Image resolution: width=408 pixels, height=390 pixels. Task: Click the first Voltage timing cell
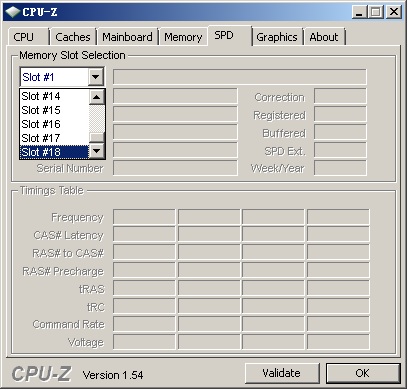pyautogui.click(x=144, y=342)
